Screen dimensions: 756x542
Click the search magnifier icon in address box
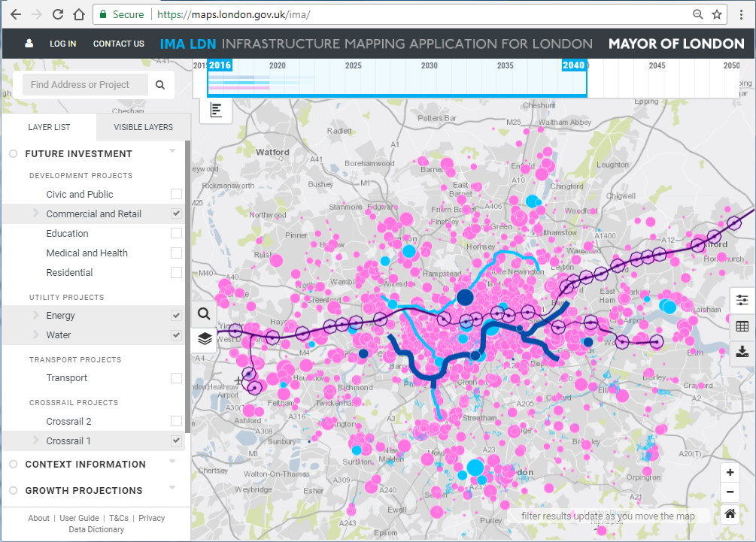160,85
